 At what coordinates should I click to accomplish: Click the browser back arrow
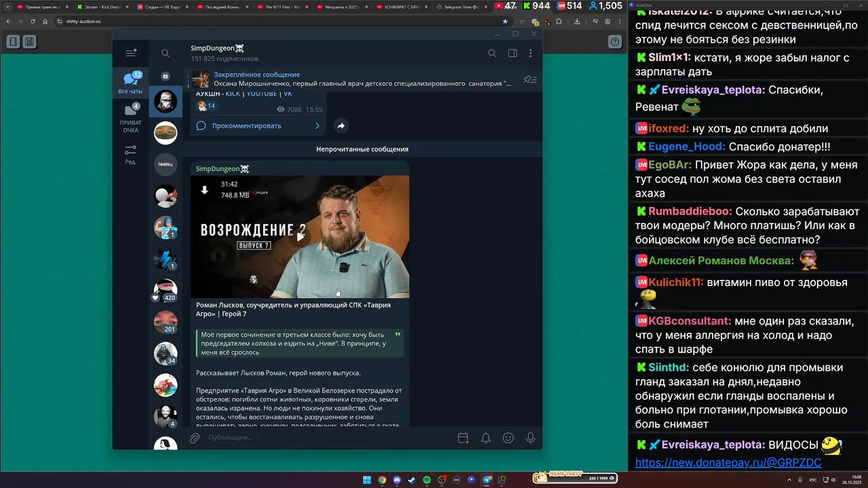pos(8,21)
